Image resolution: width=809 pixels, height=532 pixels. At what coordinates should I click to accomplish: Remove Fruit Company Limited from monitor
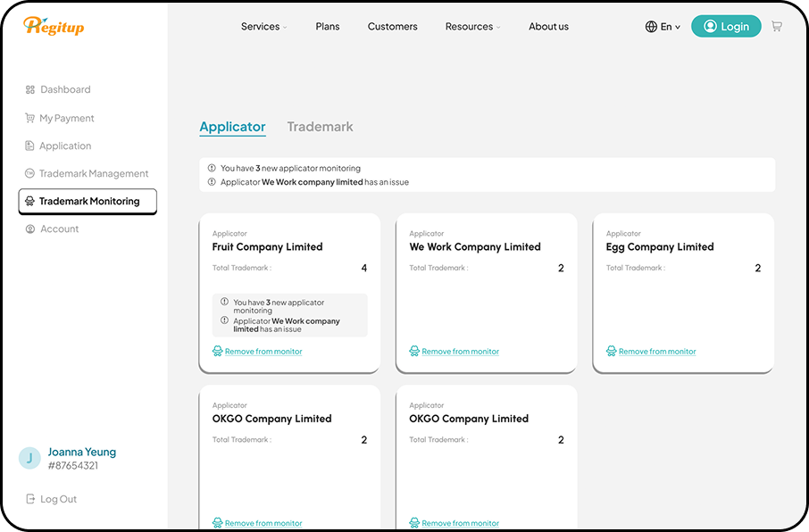[x=263, y=352]
